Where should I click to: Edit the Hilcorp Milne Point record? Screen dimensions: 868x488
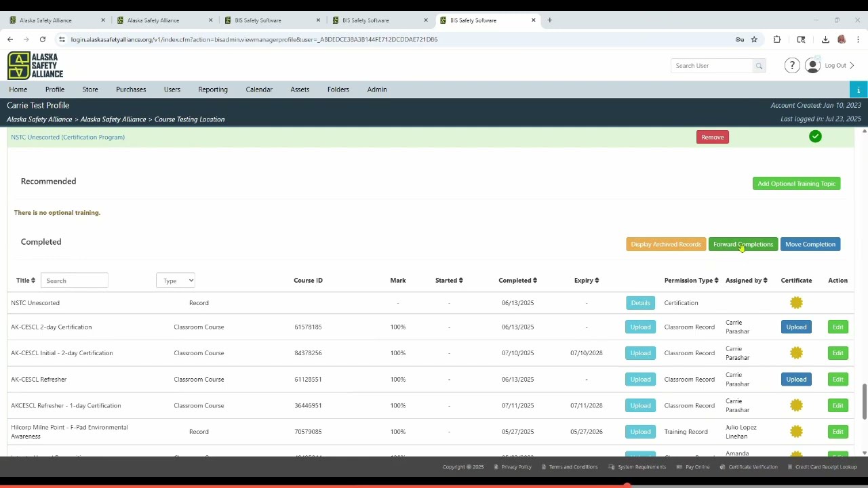coord(838,432)
